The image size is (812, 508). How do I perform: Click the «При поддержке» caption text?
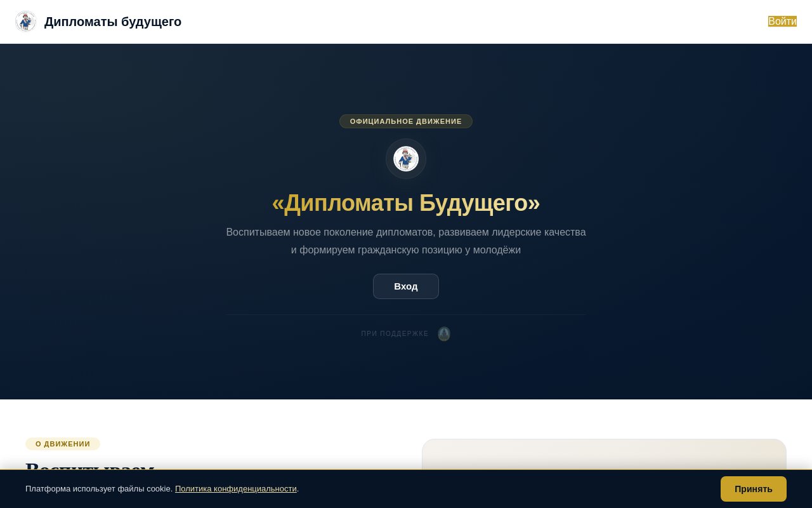395,334
